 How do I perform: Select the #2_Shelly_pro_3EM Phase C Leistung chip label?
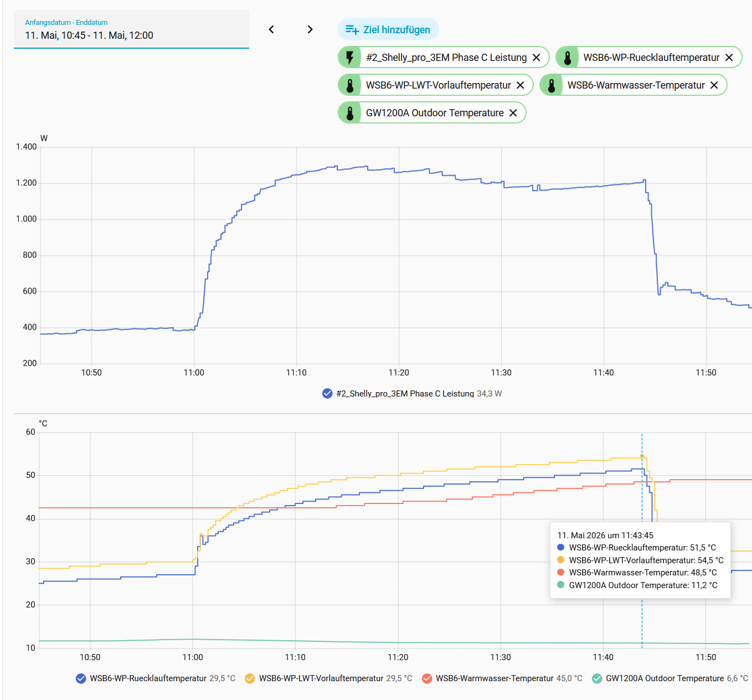[446, 58]
